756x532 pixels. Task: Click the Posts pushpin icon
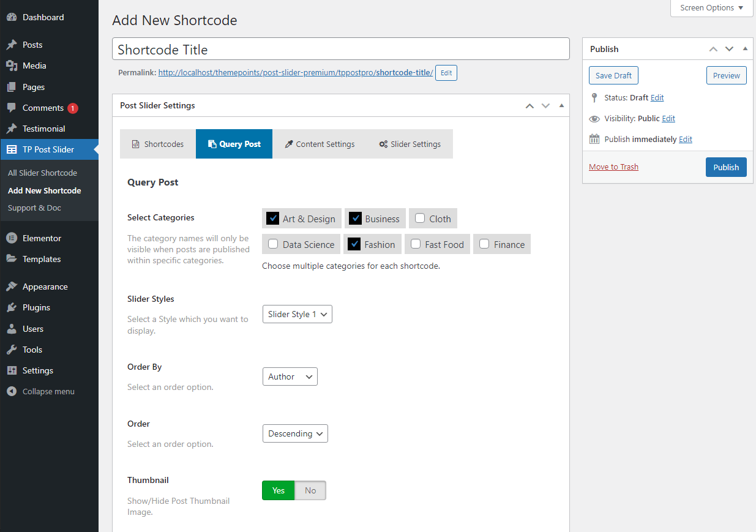11,45
